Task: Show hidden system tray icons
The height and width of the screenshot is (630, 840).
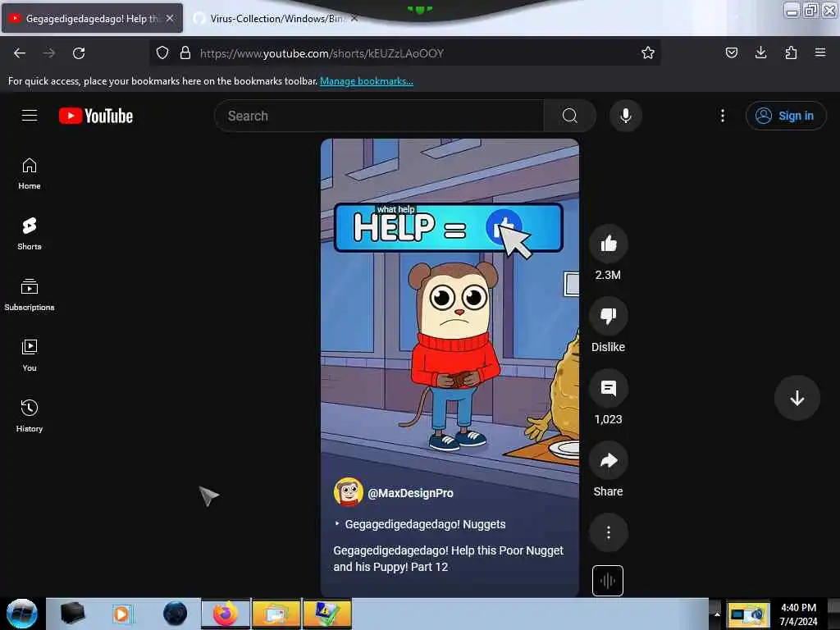Action: point(716,614)
